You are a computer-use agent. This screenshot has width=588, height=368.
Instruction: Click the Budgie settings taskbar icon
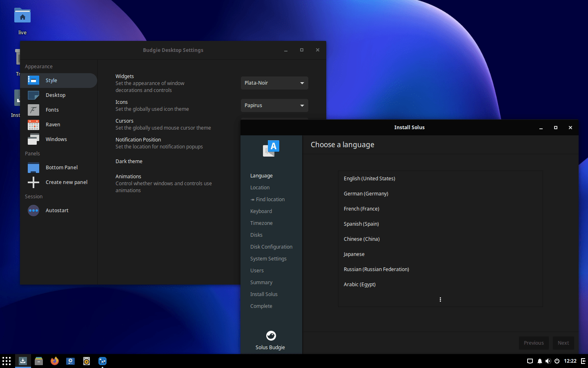click(x=102, y=361)
